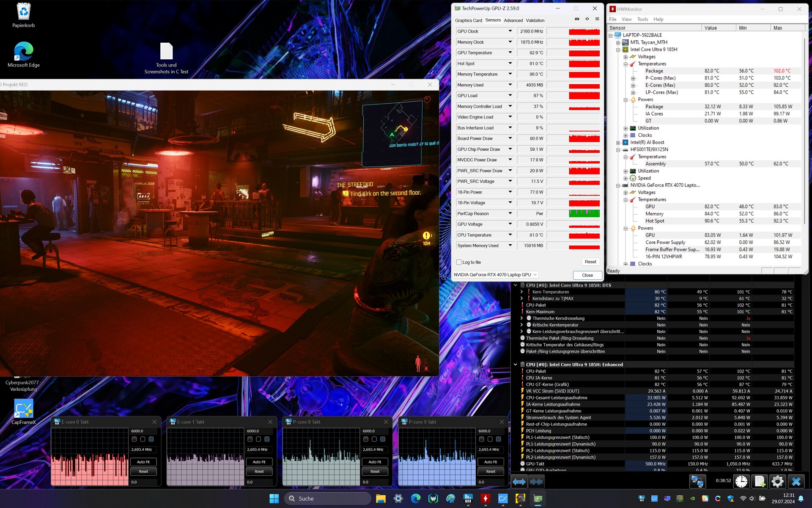Switch to the Advanced tab in GPU-Z
Image resolution: width=812 pixels, height=508 pixels.
point(513,20)
